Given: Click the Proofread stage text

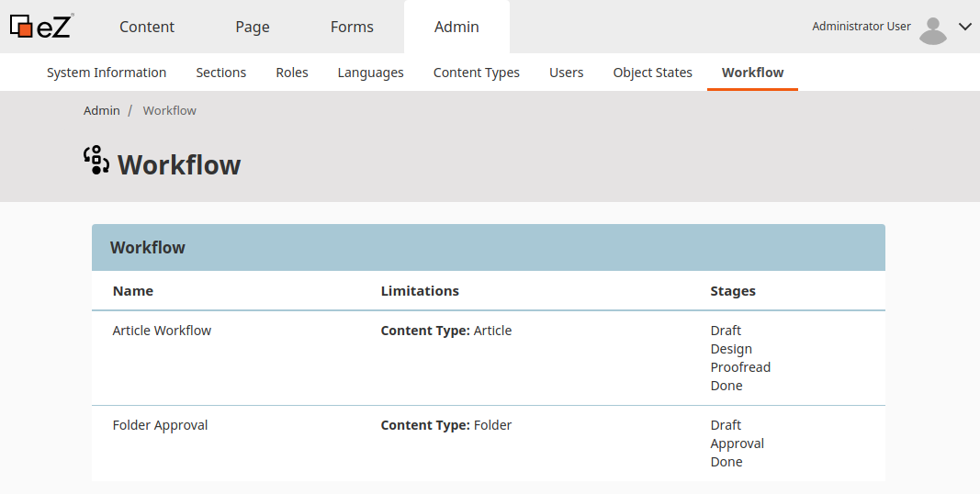Looking at the screenshot, I should point(740,367).
